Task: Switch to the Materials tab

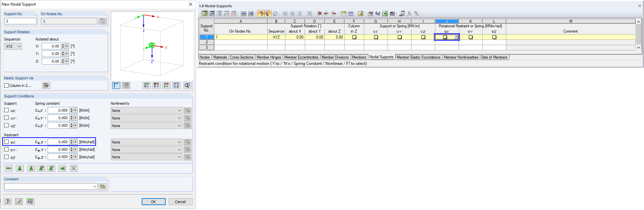Action: [x=220, y=57]
